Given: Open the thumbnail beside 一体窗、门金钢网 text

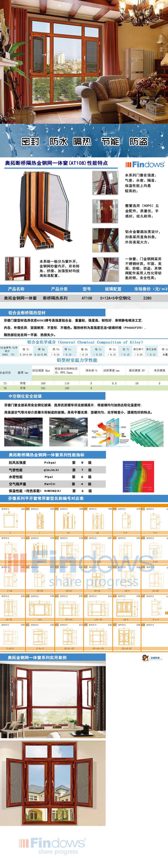Looking at the screenshot, I should (x=105, y=269).
